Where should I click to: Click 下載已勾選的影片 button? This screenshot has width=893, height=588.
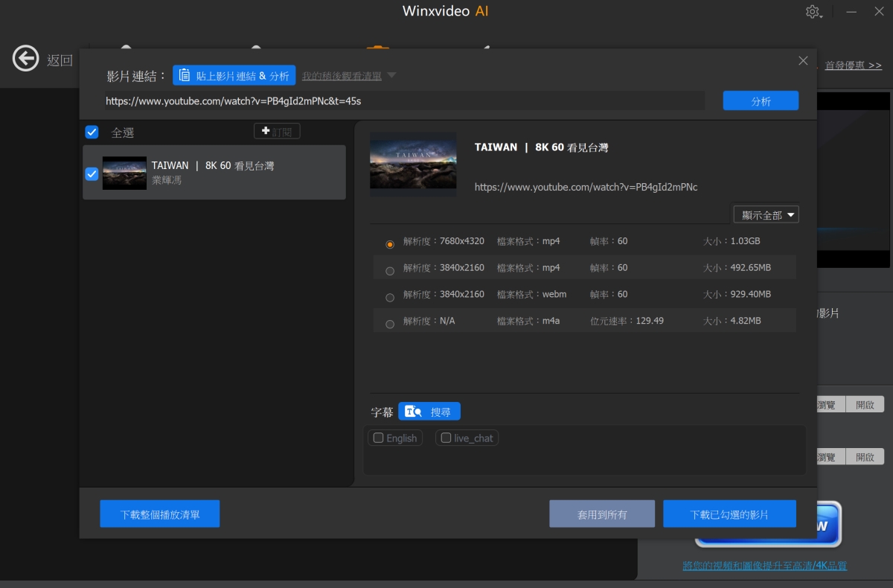pos(729,514)
